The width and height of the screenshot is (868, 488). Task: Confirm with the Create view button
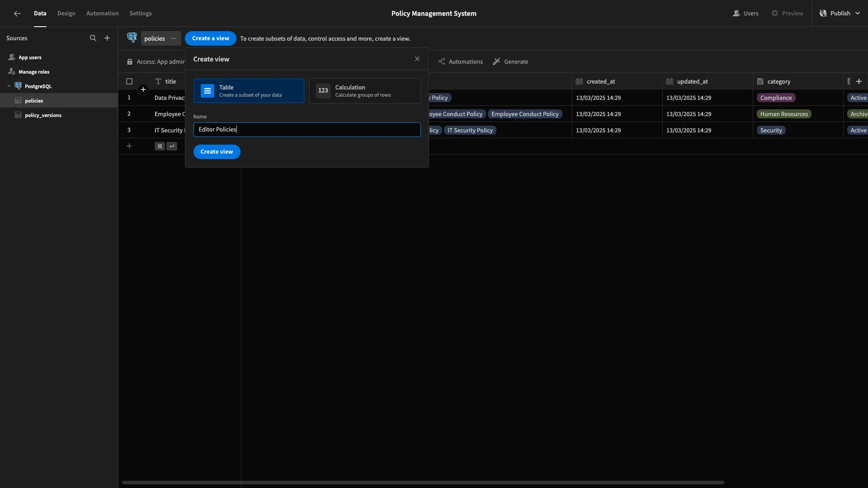[217, 152]
